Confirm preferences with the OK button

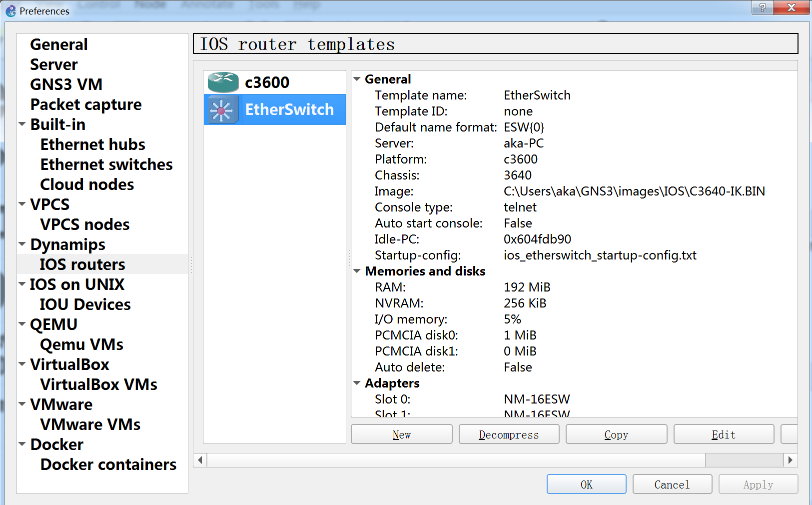pos(587,484)
